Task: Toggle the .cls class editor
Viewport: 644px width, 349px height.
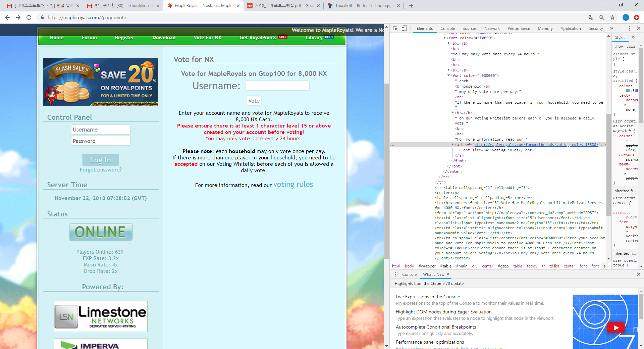Action: coord(631,46)
